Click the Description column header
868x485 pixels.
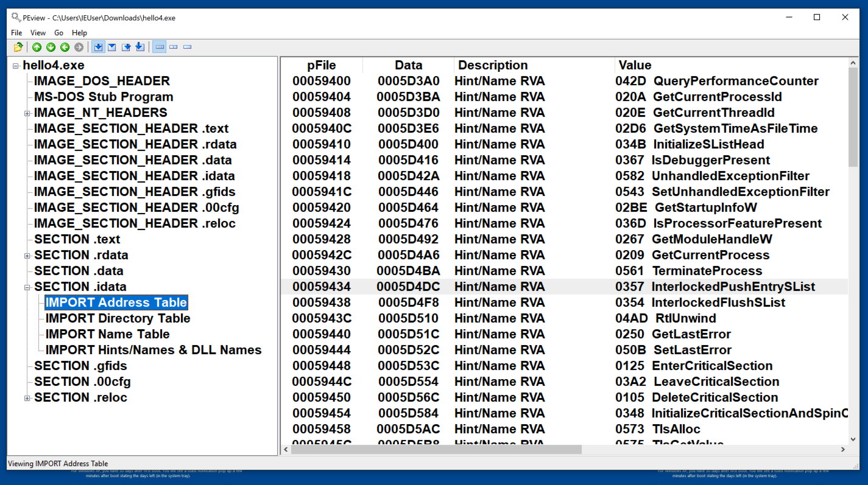click(534, 65)
